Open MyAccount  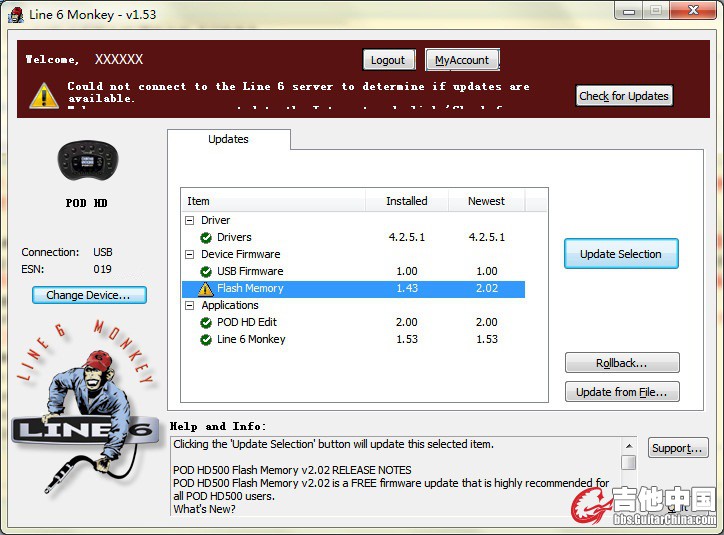pyautogui.click(x=462, y=60)
